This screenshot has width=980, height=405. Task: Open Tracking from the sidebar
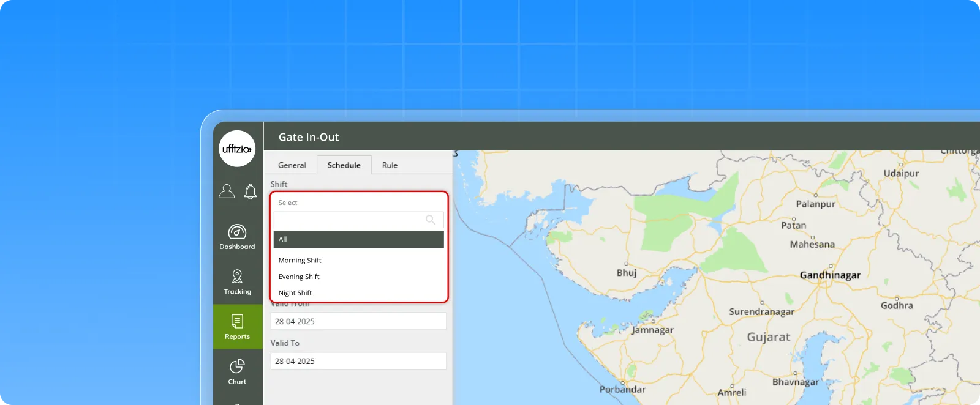237,282
